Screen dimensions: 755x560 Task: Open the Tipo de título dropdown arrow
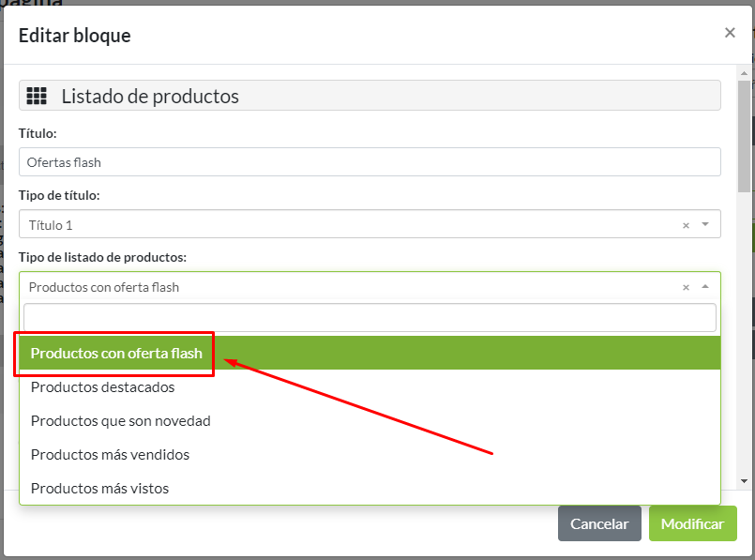pyautogui.click(x=706, y=224)
